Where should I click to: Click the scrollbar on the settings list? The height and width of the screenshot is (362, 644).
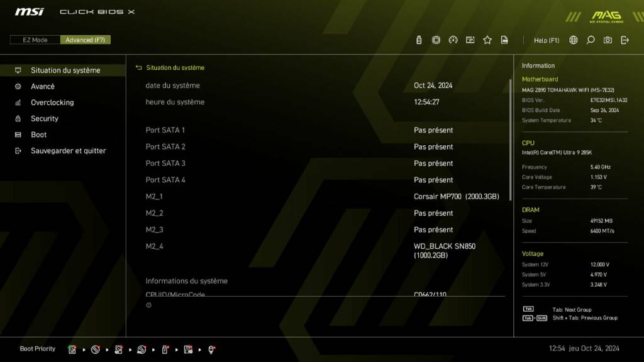pyautogui.click(x=508, y=107)
